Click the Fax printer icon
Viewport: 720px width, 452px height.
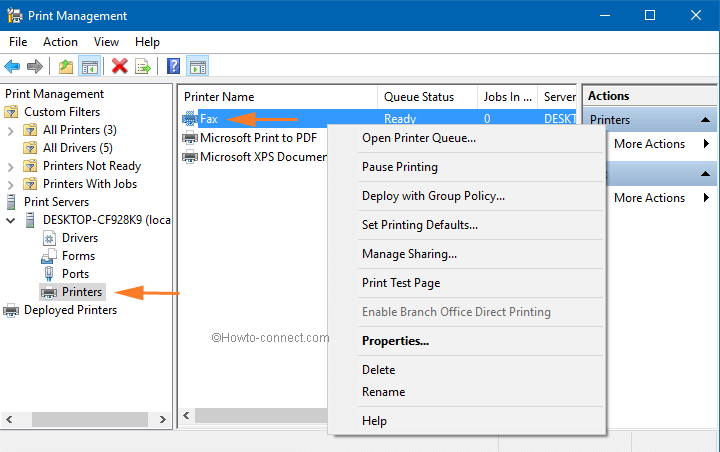click(x=190, y=119)
